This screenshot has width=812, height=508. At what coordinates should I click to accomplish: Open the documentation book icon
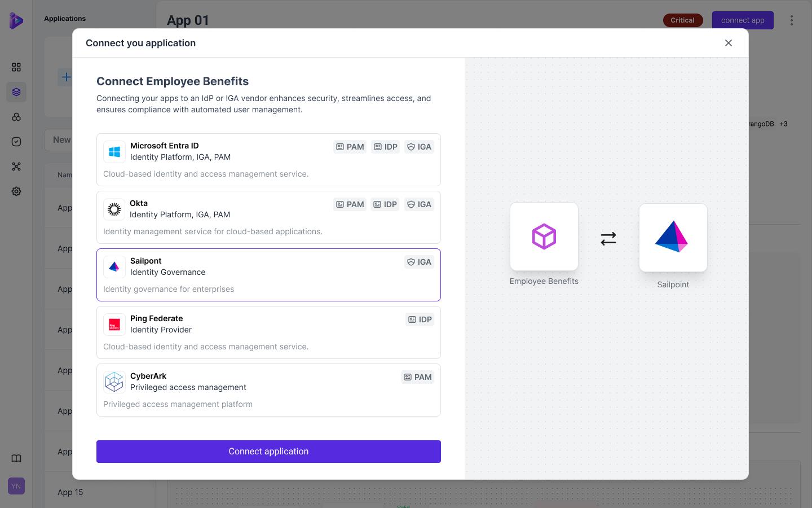click(16, 458)
